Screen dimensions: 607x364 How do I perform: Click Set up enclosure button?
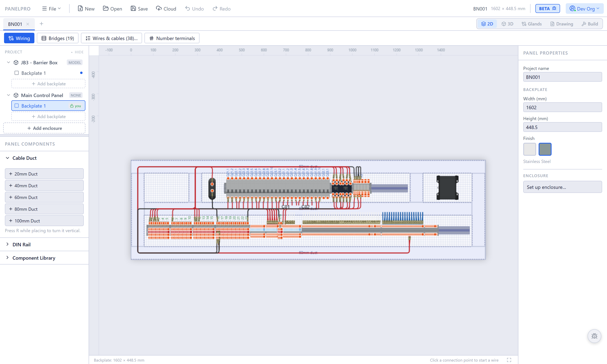click(562, 187)
